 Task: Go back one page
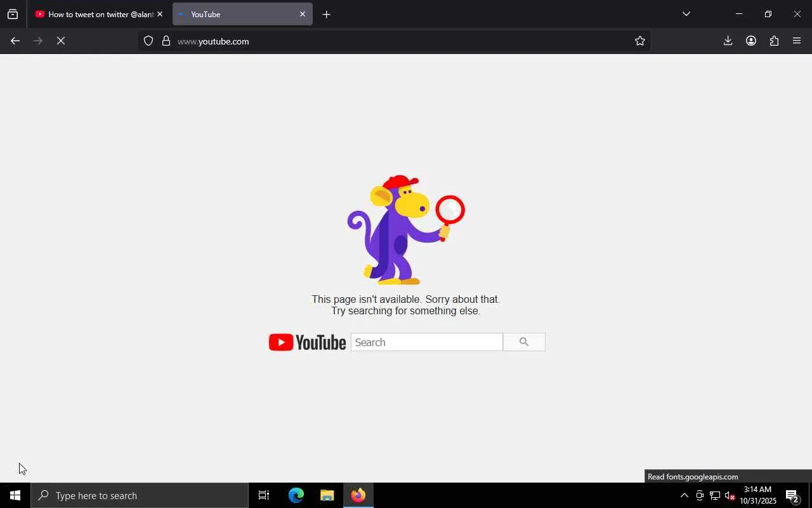point(15,41)
